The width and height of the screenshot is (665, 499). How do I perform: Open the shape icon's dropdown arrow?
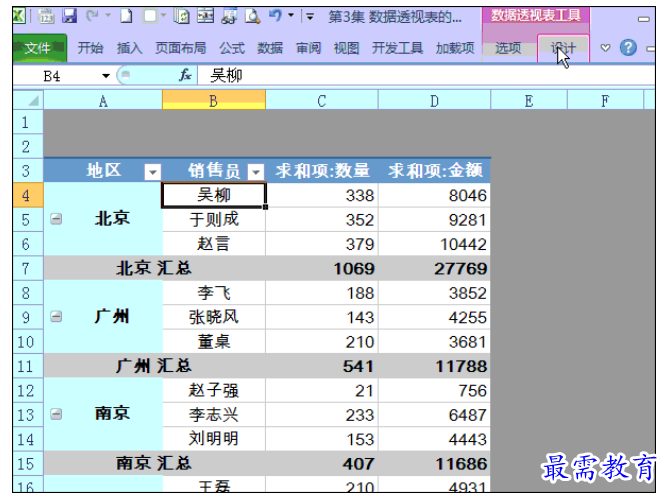point(163,16)
